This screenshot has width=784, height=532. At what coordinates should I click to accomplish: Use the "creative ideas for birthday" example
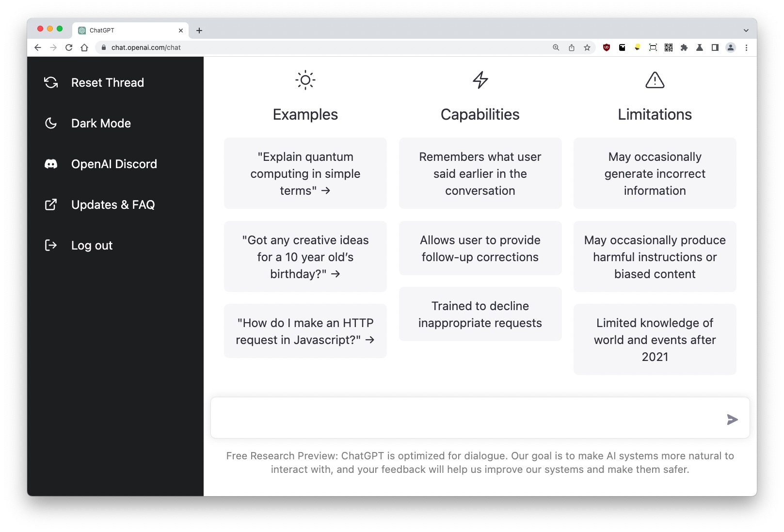pyautogui.click(x=305, y=257)
